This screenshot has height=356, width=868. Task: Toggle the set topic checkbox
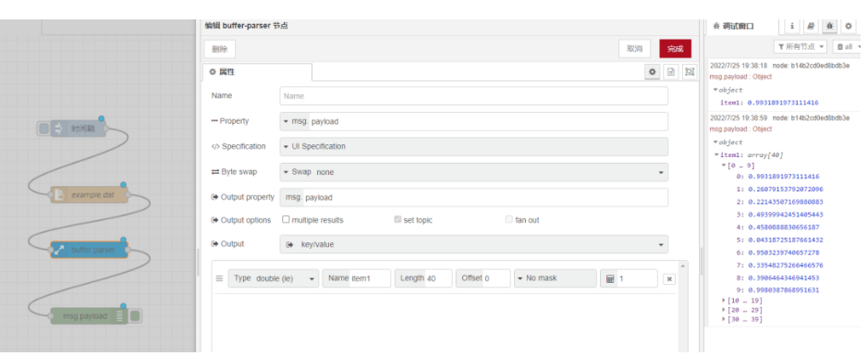point(397,220)
